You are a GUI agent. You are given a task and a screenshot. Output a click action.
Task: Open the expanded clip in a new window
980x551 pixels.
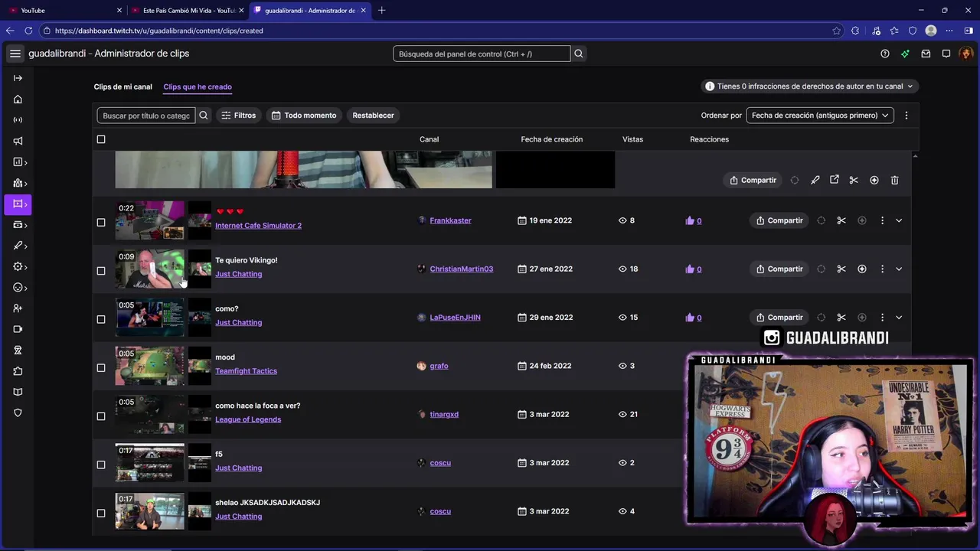tap(835, 180)
